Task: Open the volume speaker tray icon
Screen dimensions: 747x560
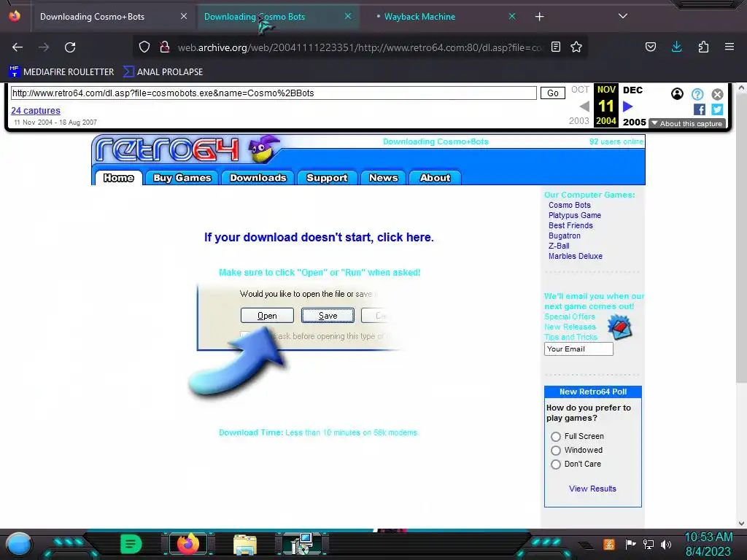Action: (666, 544)
